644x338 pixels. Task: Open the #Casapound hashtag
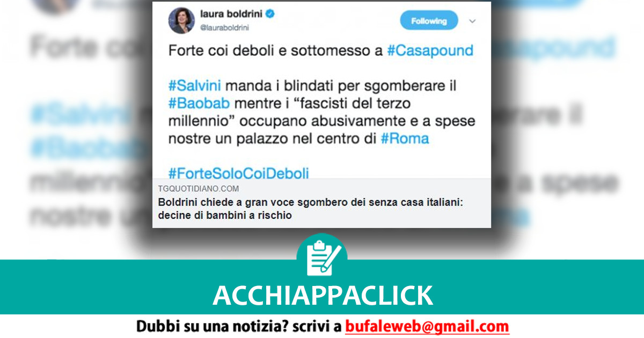[x=430, y=50]
